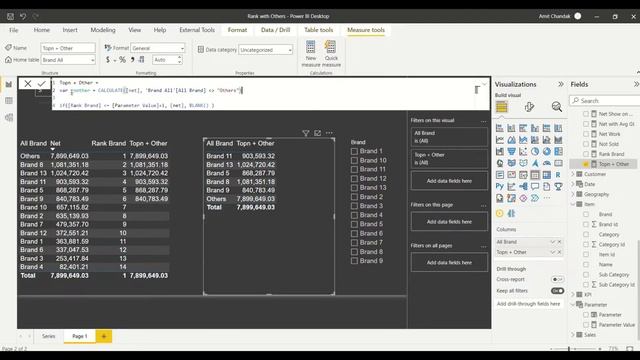Check Brand 10 in the slicer

coord(354,160)
